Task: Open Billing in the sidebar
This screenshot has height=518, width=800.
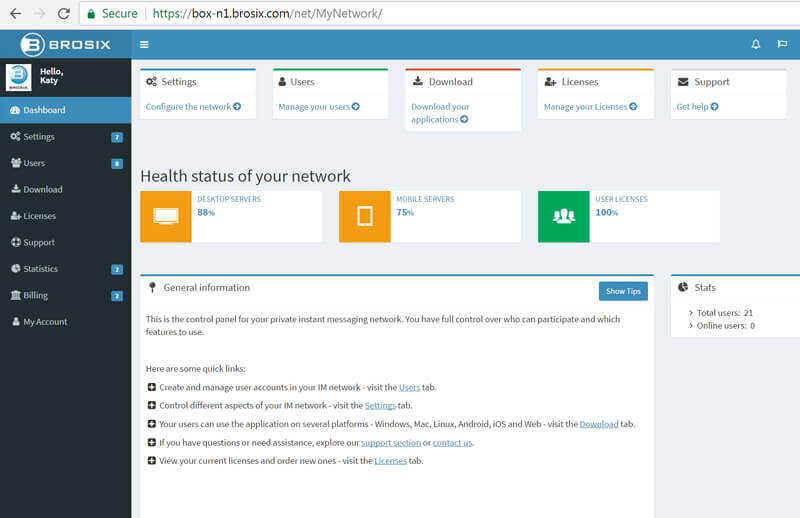Action: pyautogui.click(x=65, y=295)
